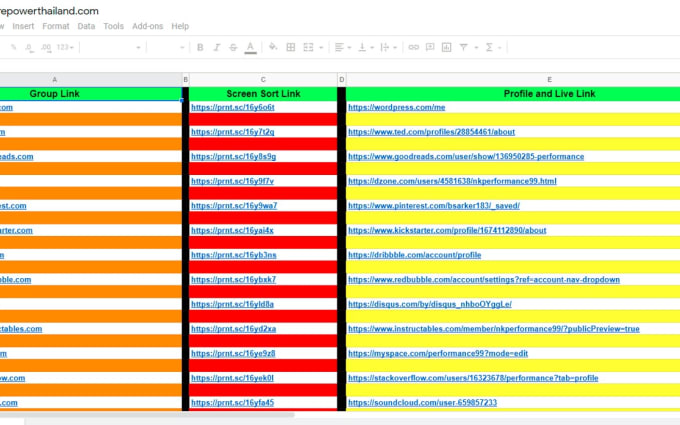Toggle italic formatting

(x=216, y=47)
